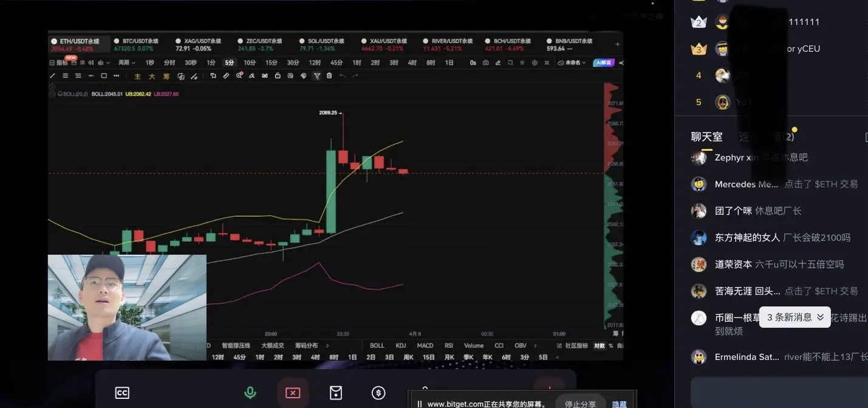The image size is (868, 408).
Task: Toggle 对数 log scale
Action: point(600,345)
